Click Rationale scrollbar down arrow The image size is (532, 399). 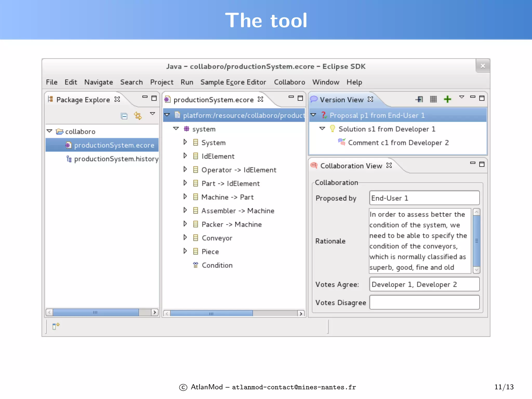(x=476, y=270)
